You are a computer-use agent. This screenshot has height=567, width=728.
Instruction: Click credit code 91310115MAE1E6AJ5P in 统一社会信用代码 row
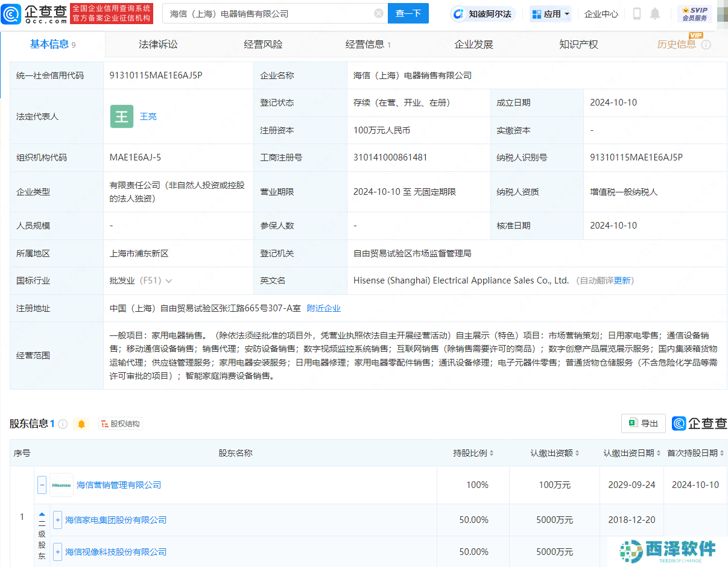[156, 75]
